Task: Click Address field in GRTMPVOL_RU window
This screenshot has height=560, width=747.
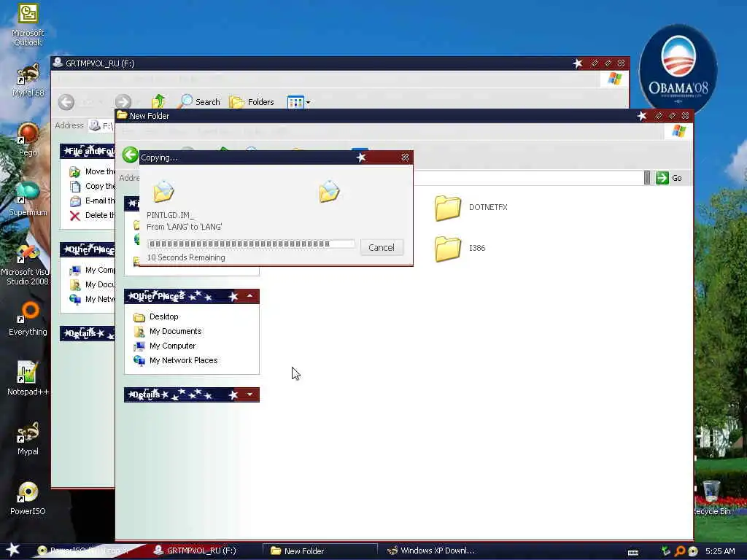Action: pos(101,125)
